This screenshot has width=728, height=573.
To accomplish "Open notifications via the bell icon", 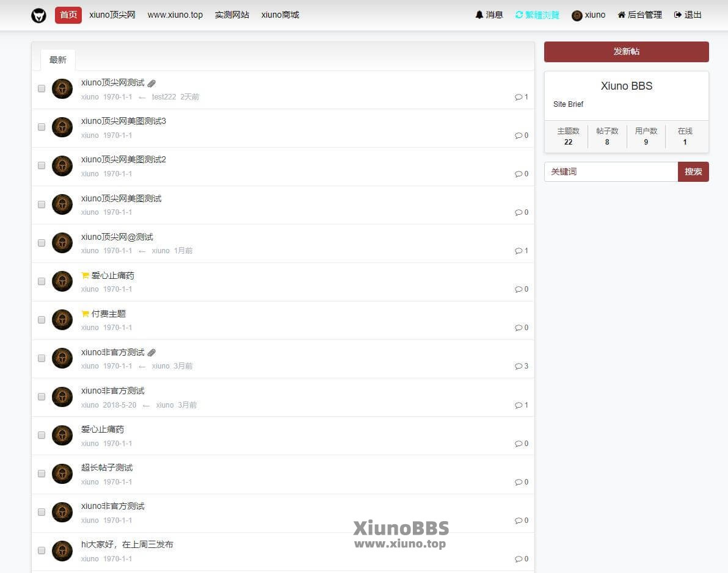I will click(x=479, y=15).
